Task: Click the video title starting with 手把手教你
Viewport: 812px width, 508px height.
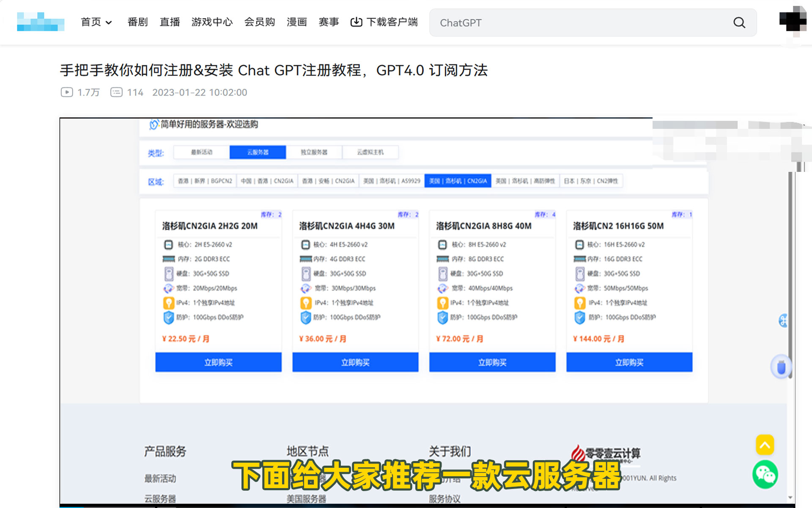Action: (274, 70)
